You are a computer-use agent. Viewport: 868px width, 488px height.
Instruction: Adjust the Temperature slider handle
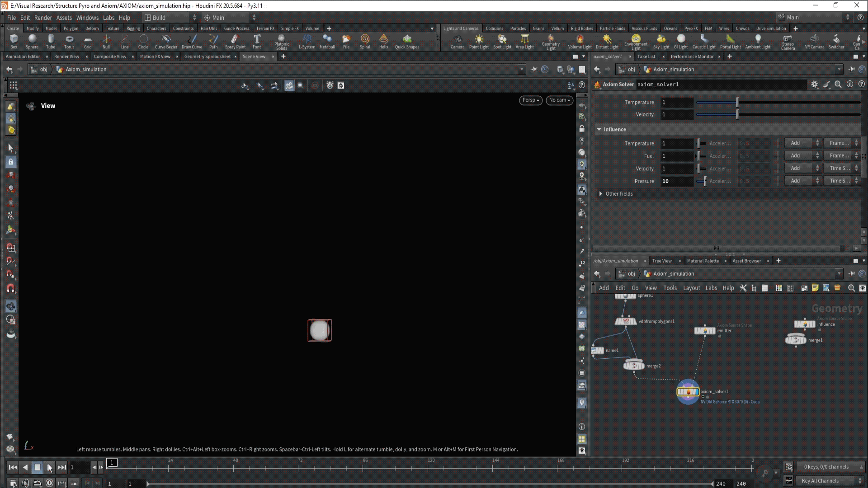(737, 103)
